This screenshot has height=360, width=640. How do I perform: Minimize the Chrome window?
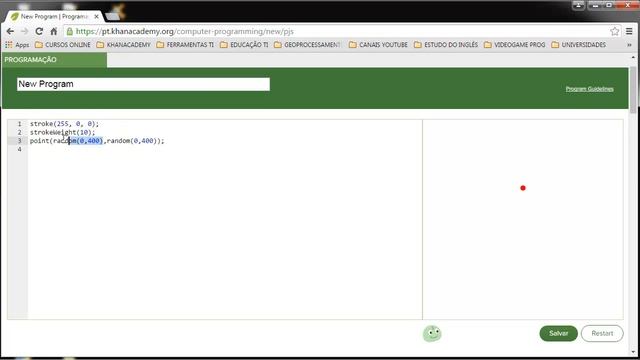click(x=595, y=5)
